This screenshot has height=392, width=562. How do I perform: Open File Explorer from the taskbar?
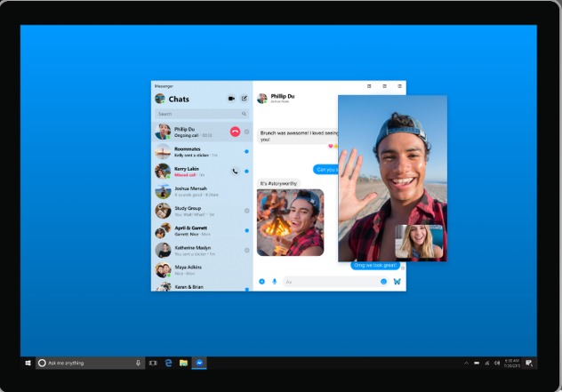point(183,363)
